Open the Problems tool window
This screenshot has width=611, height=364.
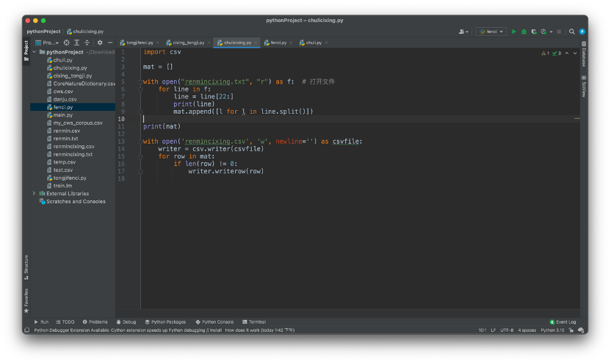coord(95,322)
